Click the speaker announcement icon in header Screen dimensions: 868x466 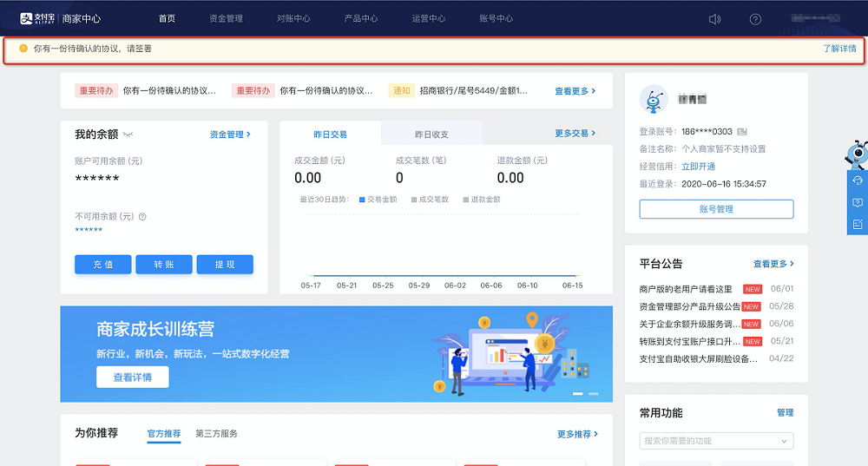[714, 19]
